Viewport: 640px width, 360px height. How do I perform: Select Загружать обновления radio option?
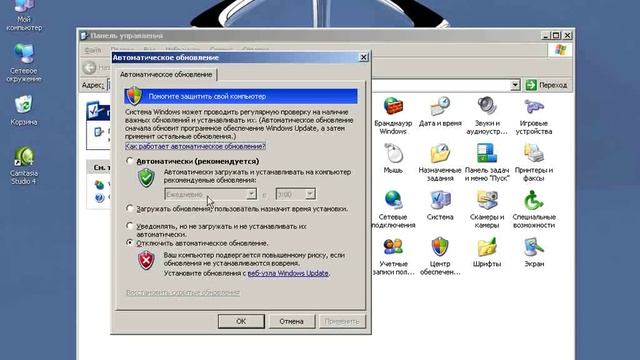click(129, 209)
